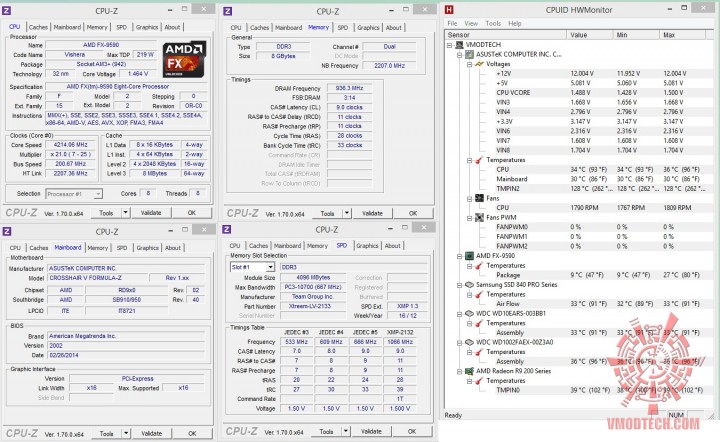This screenshot has height=442, width=720.
Task: Click the WDC WD1002FAEX drive icon
Action: (469, 342)
